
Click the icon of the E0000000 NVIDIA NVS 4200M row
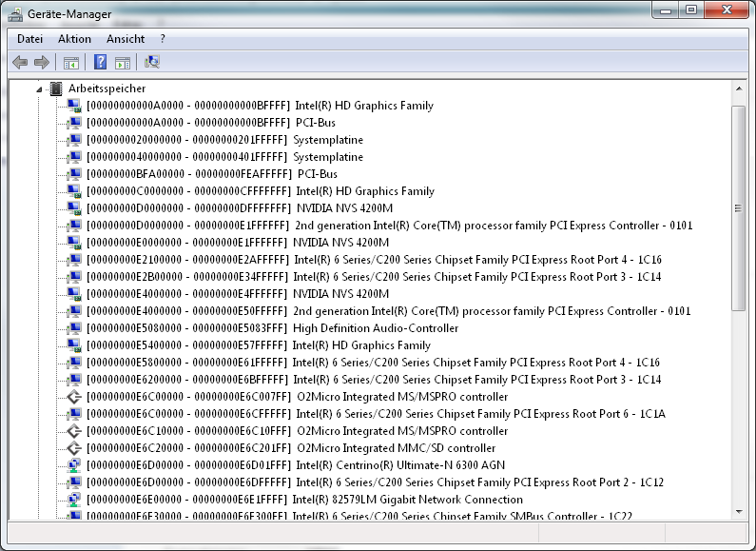[x=74, y=243]
